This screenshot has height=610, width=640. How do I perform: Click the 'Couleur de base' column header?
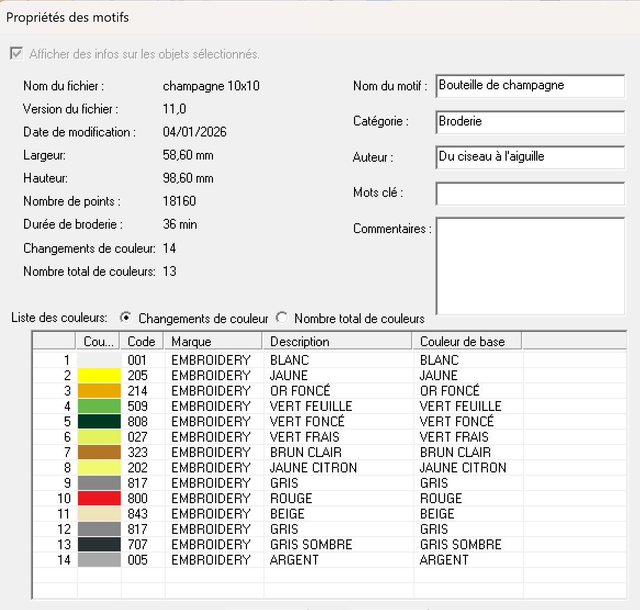pyautogui.click(x=466, y=342)
